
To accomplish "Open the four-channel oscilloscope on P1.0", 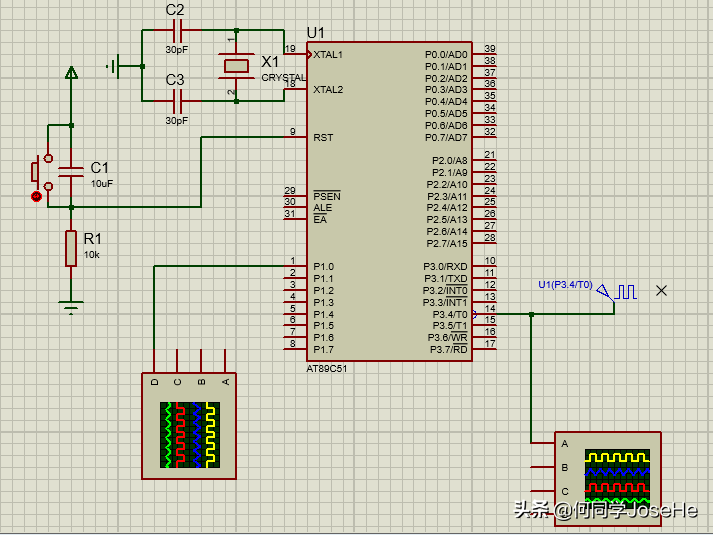I will (x=189, y=425).
